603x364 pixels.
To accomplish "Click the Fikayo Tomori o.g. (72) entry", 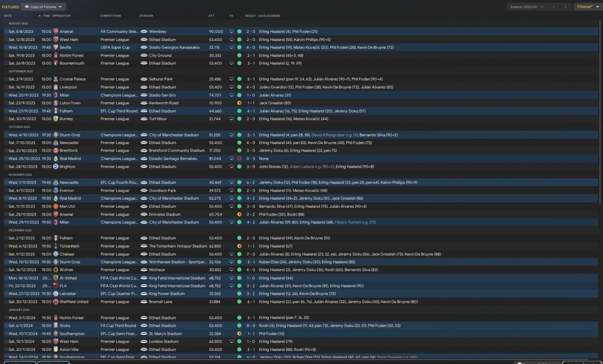I will pos(355,222).
